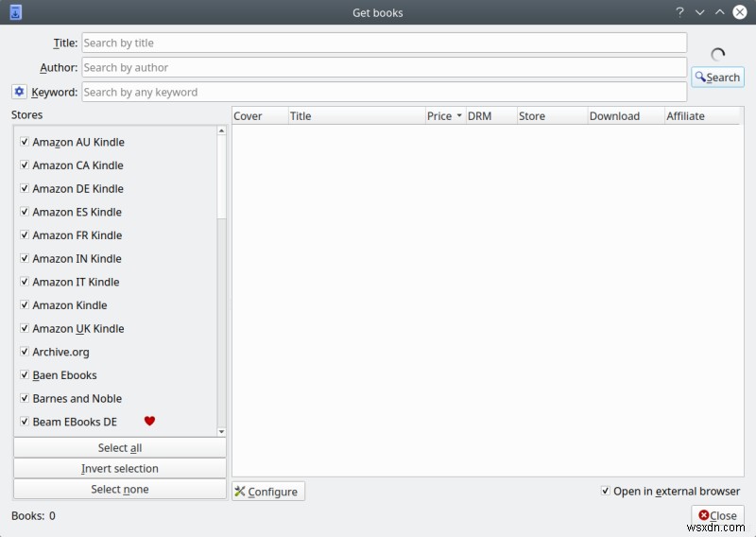Screen dimensions: 756x537
Task: Uncheck Archive.org store
Action: pyautogui.click(x=25, y=352)
